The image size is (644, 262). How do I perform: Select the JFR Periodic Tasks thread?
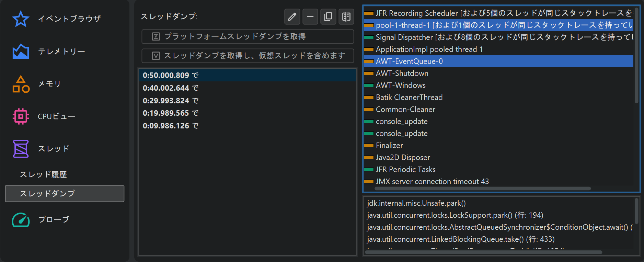[x=405, y=170]
